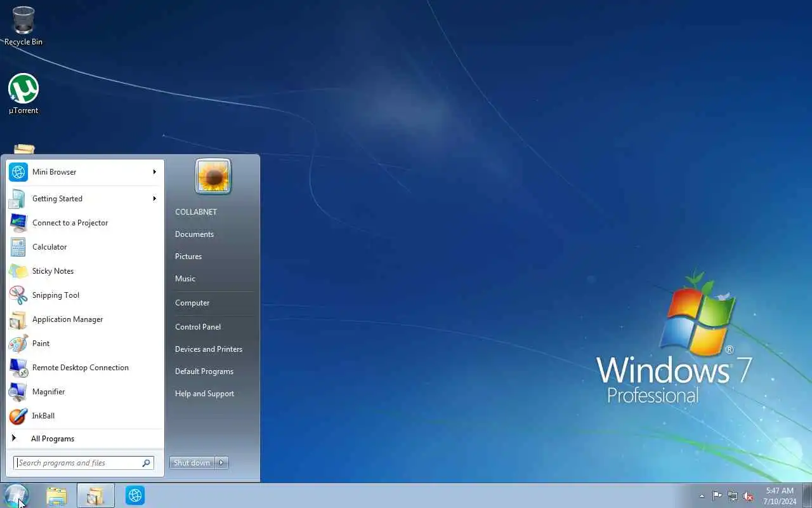This screenshot has width=812, height=508.
Task: Start the Snipping Tool scissors icon
Action: point(18,295)
